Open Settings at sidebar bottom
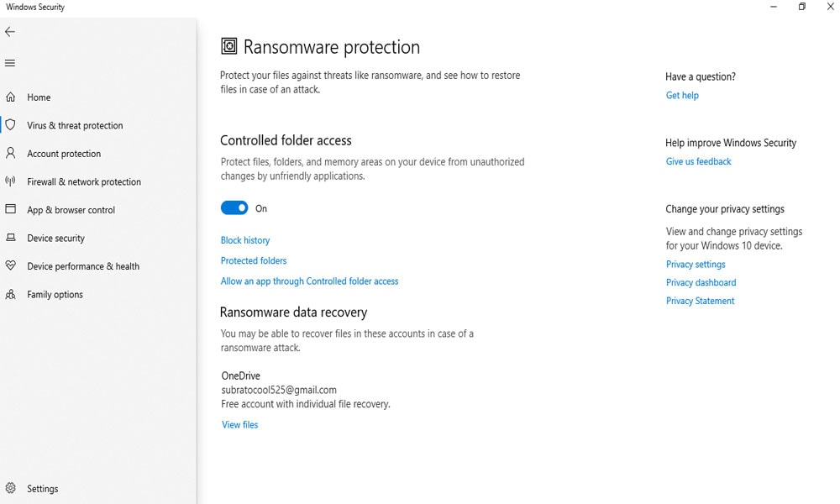 [x=42, y=489]
